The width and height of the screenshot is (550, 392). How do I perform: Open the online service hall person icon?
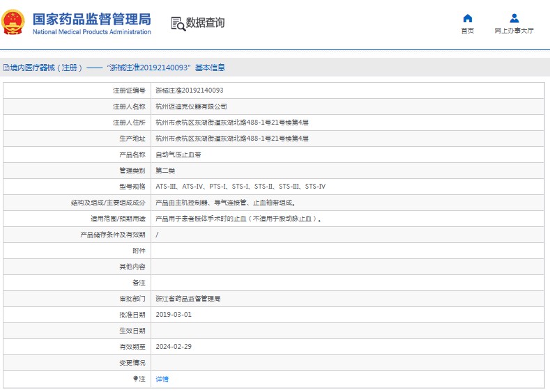[x=514, y=18]
